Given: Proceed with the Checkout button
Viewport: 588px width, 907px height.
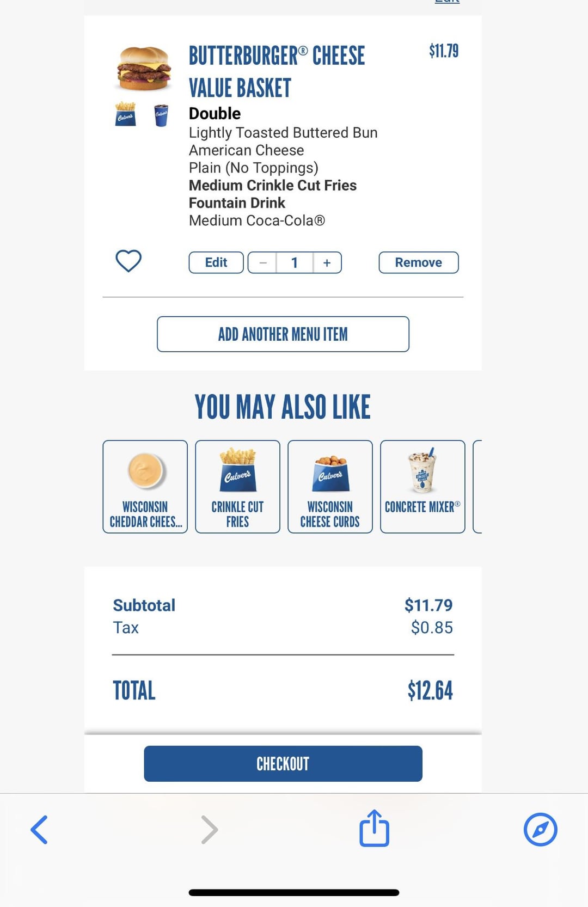Looking at the screenshot, I should [x=283, y=764].
